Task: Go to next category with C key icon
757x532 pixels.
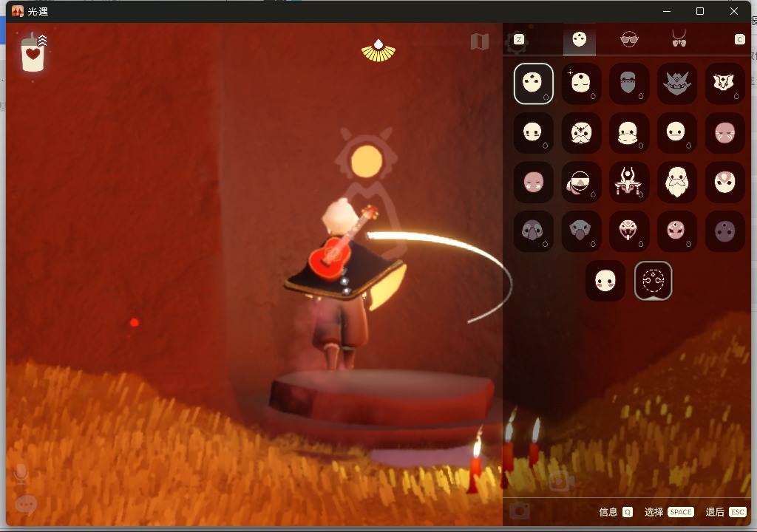Action: [739, 40]
